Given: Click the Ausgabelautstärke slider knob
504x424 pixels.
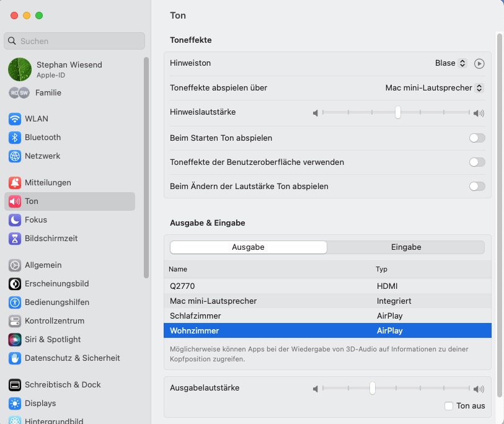Looking at the screenshot, I should tap(372, 388).
